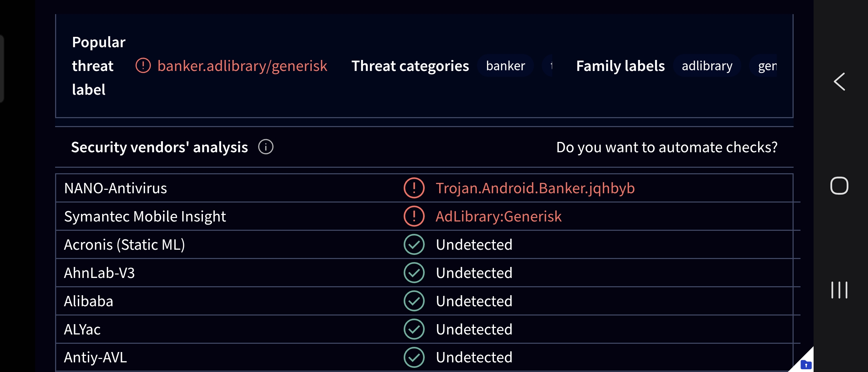Click the Trojan.Android.Banker.jqhbyb detection text

535,188
